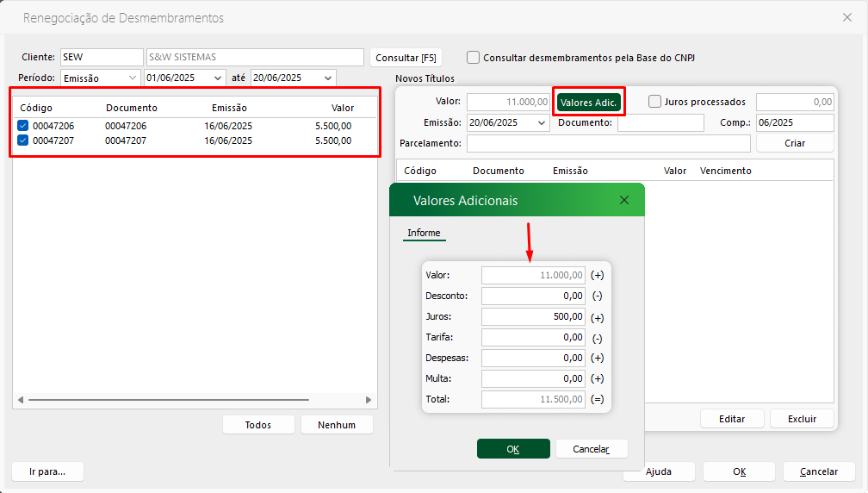Close the Valores Adicionais dialog
The height and width of the screenshot is (493, 868).
pyautogui.click(x=624, y=200)
